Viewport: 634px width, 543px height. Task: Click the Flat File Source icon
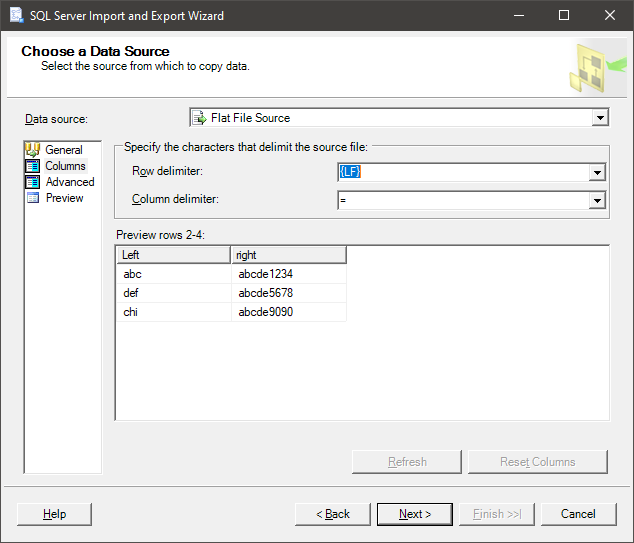[199, 118]
